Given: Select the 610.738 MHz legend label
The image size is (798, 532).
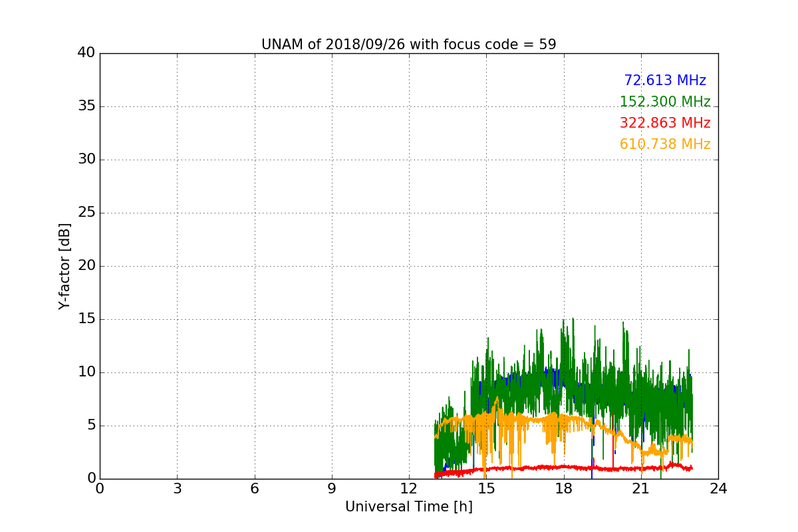Looking at the screenshot, I should pos(665,144).
